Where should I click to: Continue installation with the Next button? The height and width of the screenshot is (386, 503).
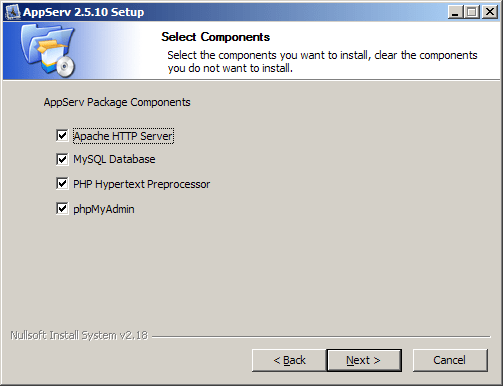pyautogui.click(x=364, y=360)
